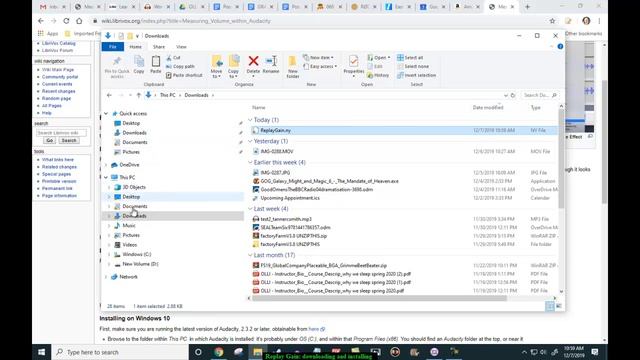The height and width of the screenshot is (360, 640).
Task: Click wiki Go button
Action: coord(49,140)
